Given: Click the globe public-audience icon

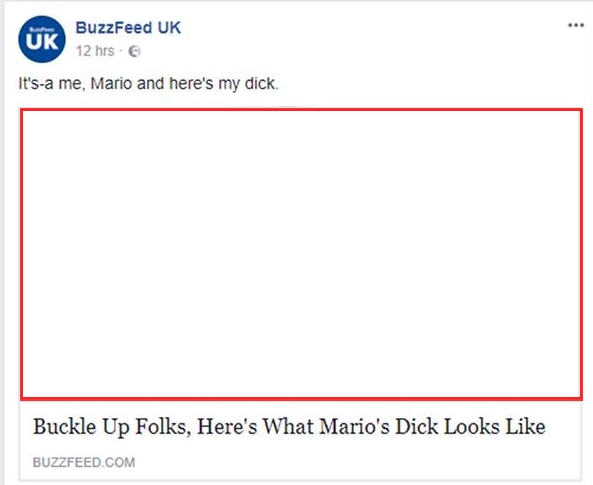Looking at the screenshot, I should [x=134, y=51].
